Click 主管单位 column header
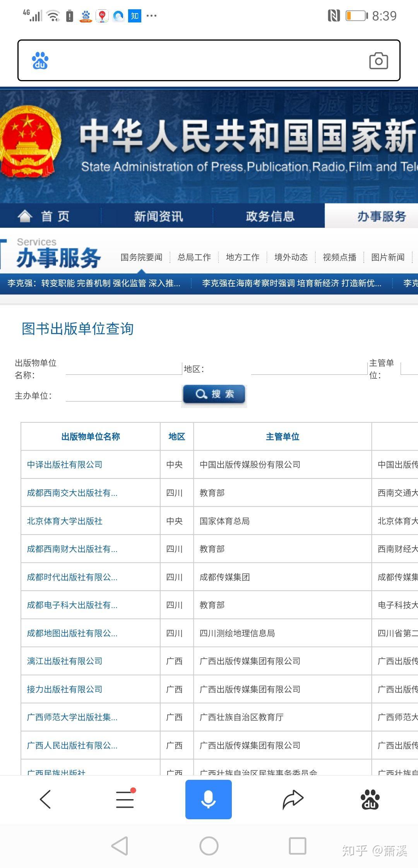Screen dimensions: 418x868 pyautogui.click(x=283, y=437)
